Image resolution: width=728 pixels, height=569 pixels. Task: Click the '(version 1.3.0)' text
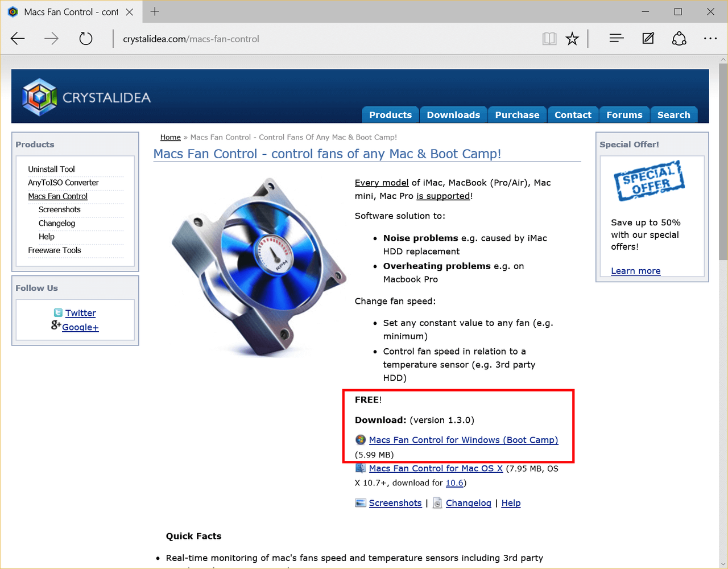coord(442,420)
